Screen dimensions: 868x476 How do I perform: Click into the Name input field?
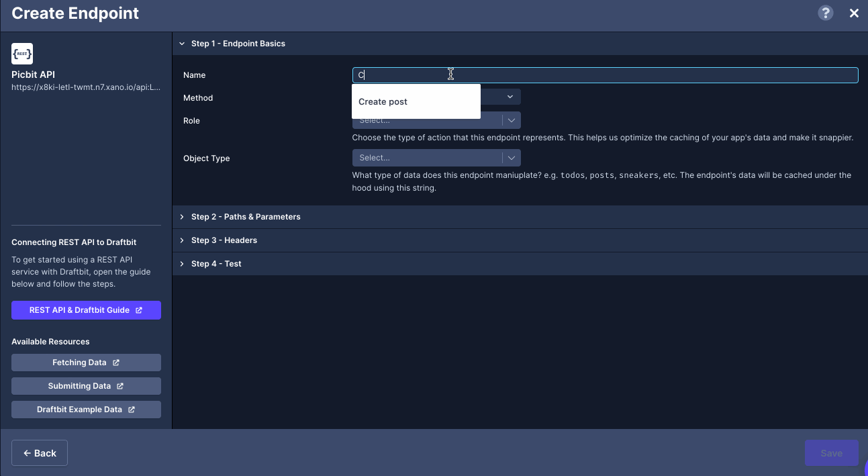[x=604, y=75]
